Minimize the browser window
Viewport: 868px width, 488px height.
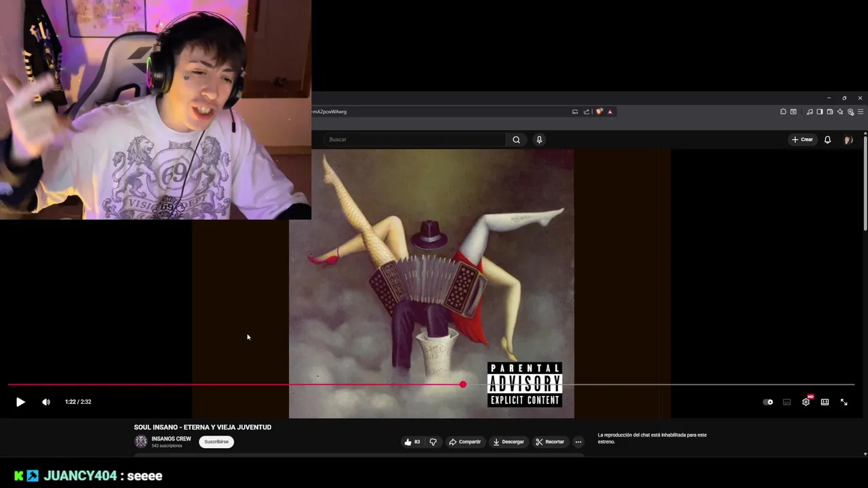[x=829, y=98]
